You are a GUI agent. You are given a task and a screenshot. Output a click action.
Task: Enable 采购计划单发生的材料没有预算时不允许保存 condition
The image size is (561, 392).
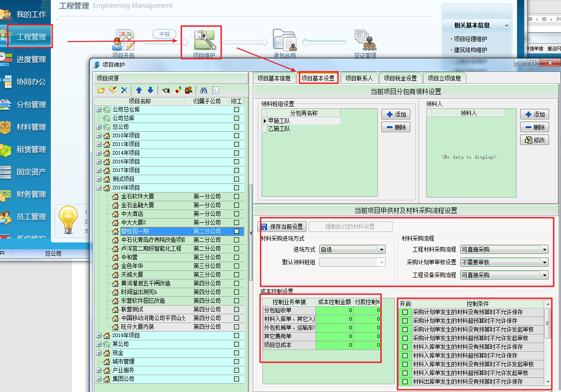(405, 312)
